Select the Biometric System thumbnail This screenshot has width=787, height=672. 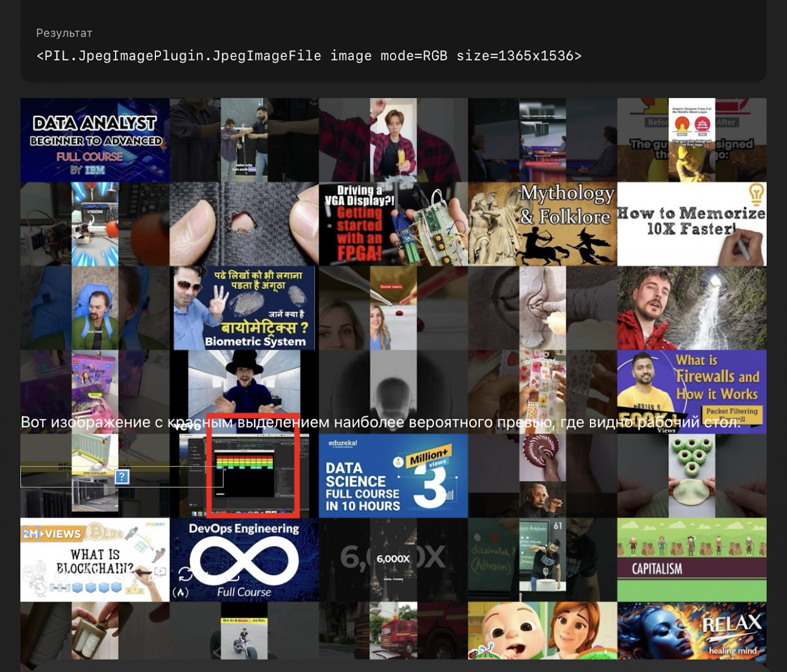[244, 308]
